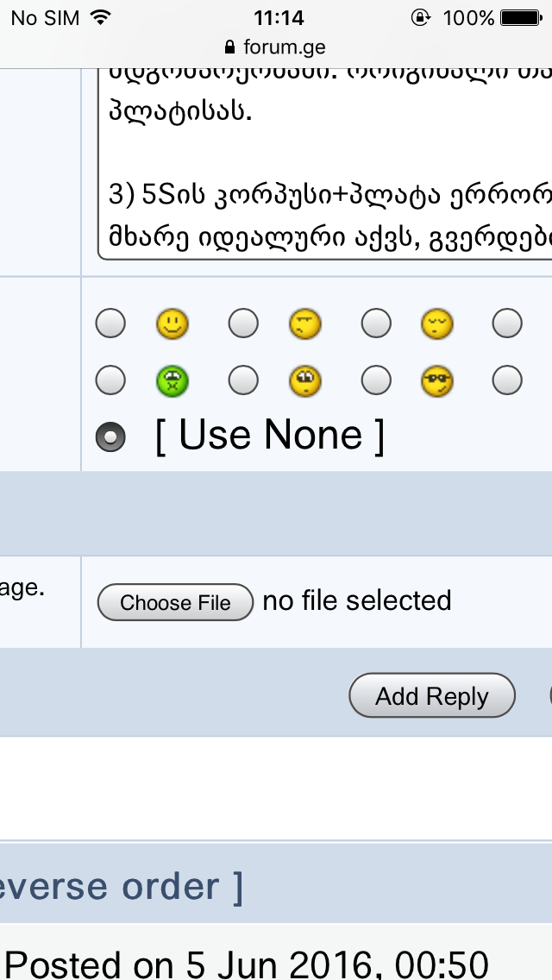Screen dimensions: 552x980
Task: Select radio button for the smiley post icon
Action: pos(110,324)
